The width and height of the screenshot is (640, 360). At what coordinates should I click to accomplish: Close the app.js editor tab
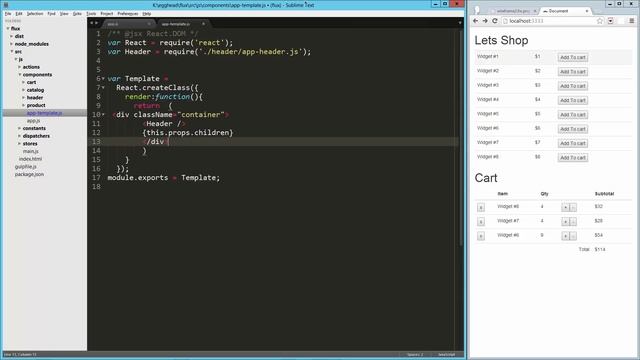point(149,24)
